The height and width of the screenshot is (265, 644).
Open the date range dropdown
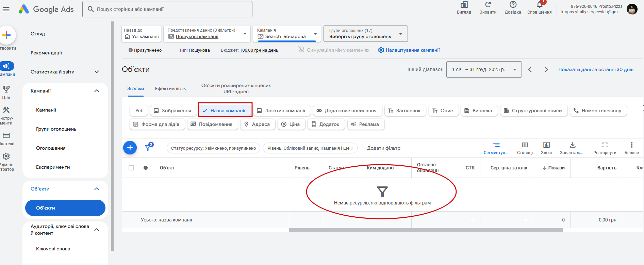pos(484,69)
